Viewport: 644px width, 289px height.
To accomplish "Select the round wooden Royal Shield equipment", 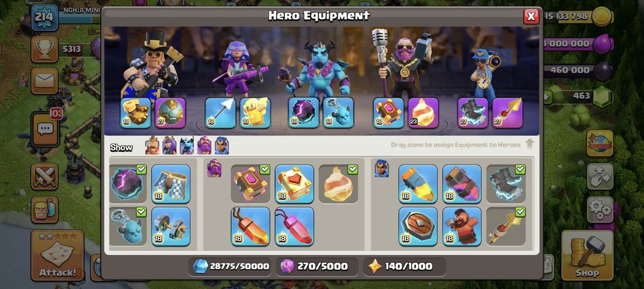I will [x=418, y=226].
